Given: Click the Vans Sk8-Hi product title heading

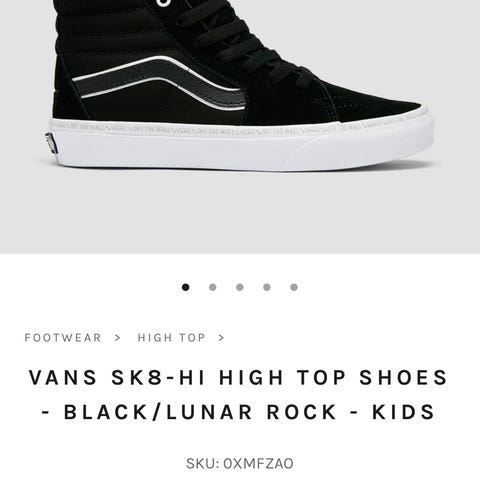Looking at the screenshot, I should (239, 395).
